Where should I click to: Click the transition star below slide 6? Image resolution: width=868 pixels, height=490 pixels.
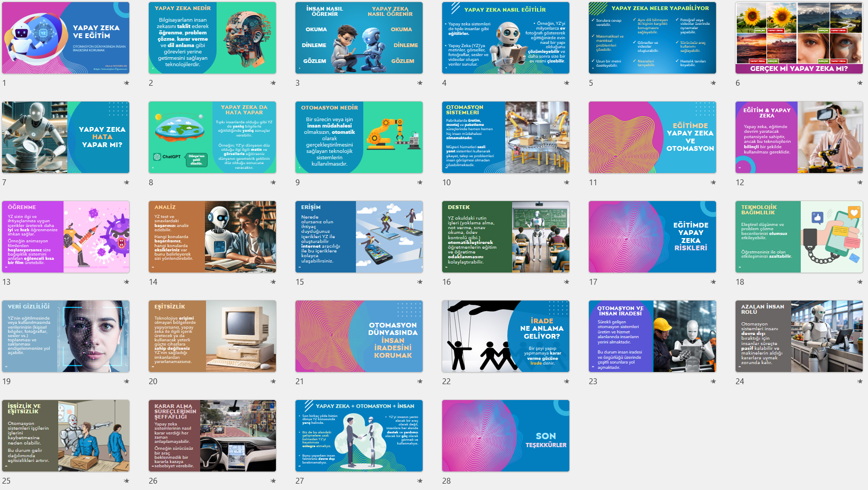860,83
